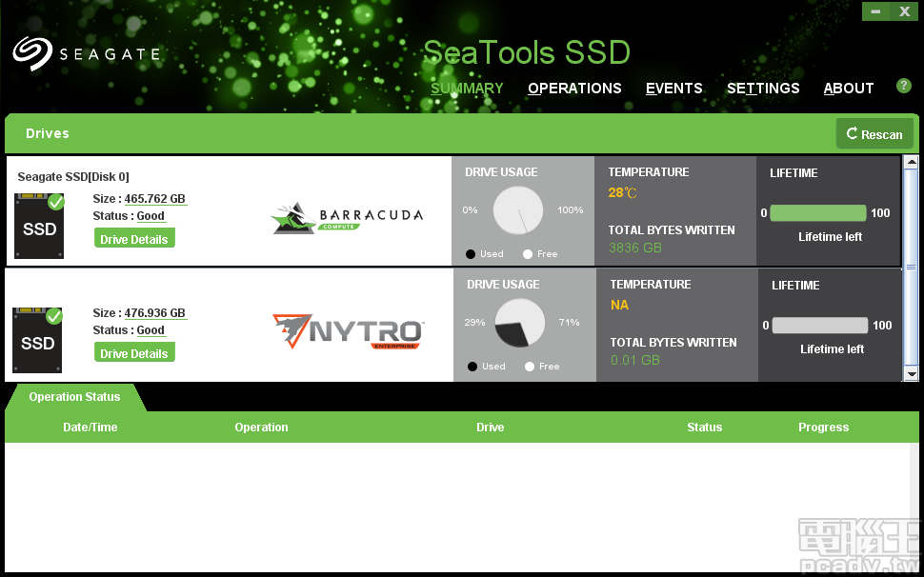Expand drive details for the Nytro SSD

coord(133,351)
